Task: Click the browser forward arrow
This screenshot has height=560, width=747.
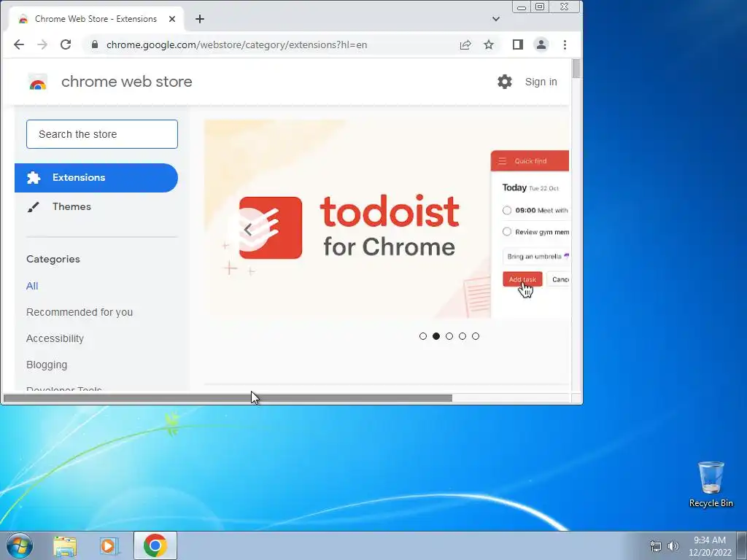Action: 42,44
